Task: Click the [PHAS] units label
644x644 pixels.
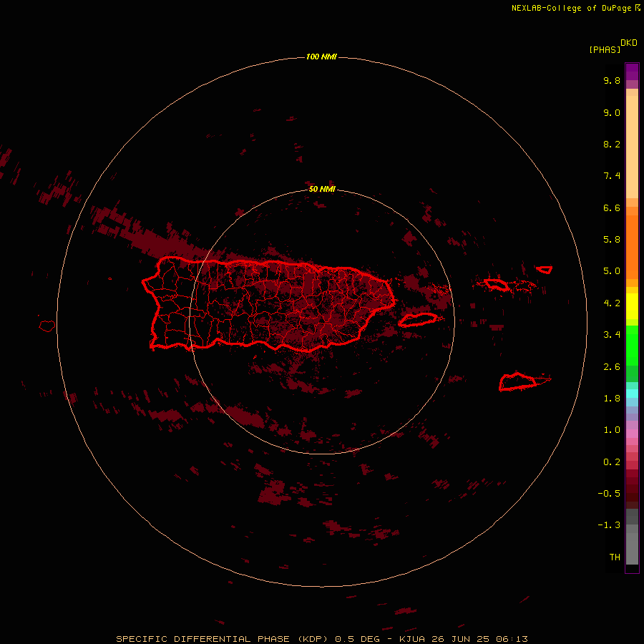Action: (x=605, y=49)
